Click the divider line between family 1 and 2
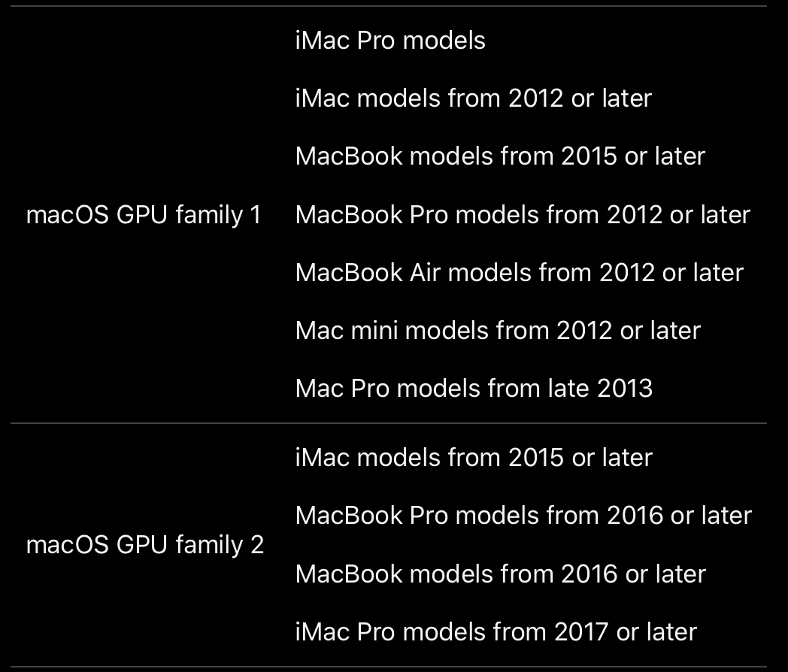The width and height of the screenshot is (788, 672). pos(388,423)
